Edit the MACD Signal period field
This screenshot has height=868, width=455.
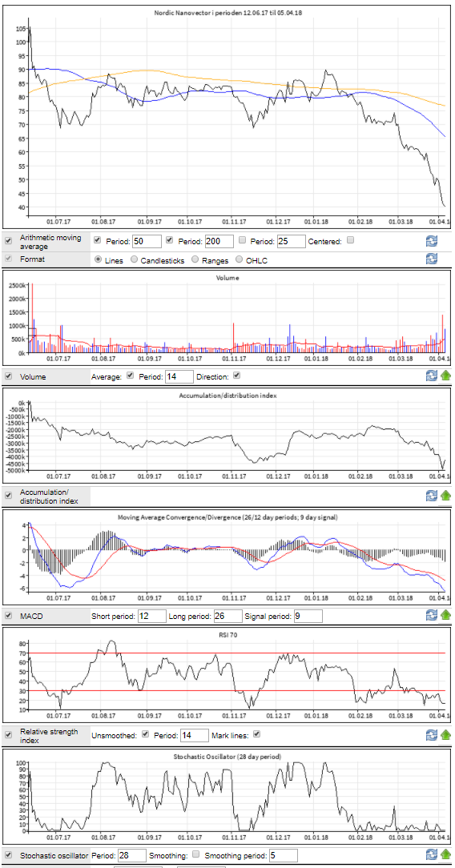click(308, 616)
